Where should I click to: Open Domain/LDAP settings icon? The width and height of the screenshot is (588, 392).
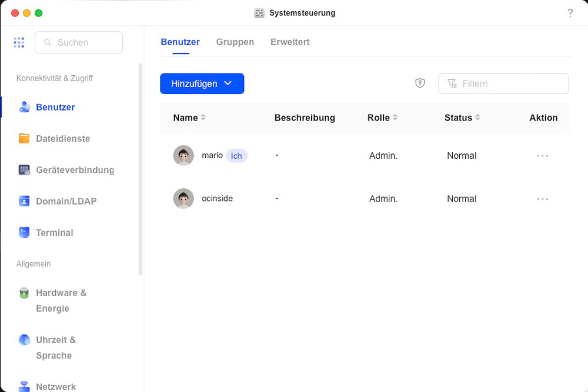pos(24,201)
